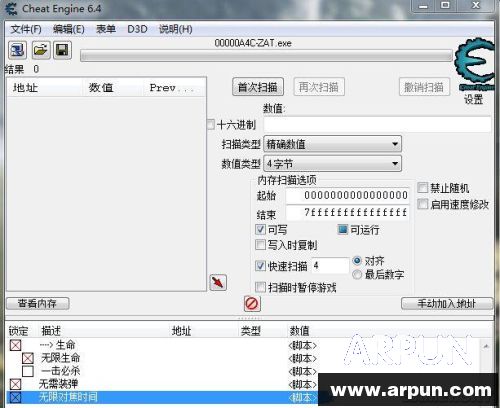500x408 pixels.
Task: Click process name 00000A4C-ZAT.exe label
Action: click(253, 43)
